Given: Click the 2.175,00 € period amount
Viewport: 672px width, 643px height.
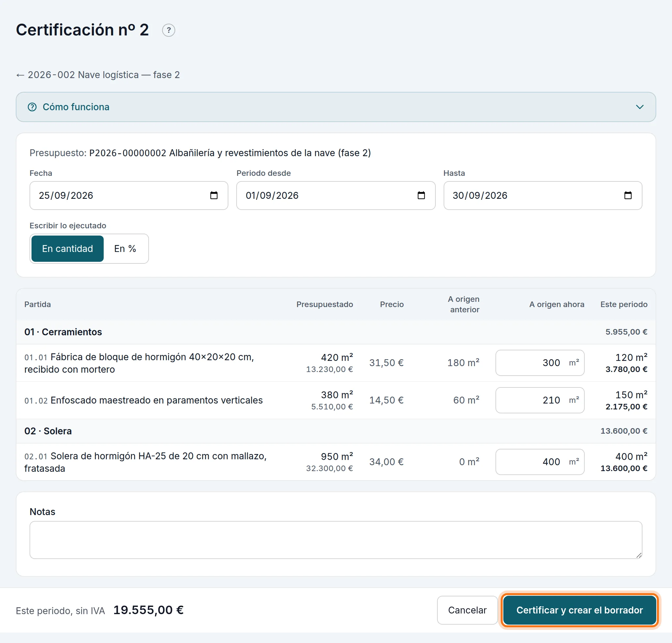Looking at the screenshot, I should (x=626, y=406).
